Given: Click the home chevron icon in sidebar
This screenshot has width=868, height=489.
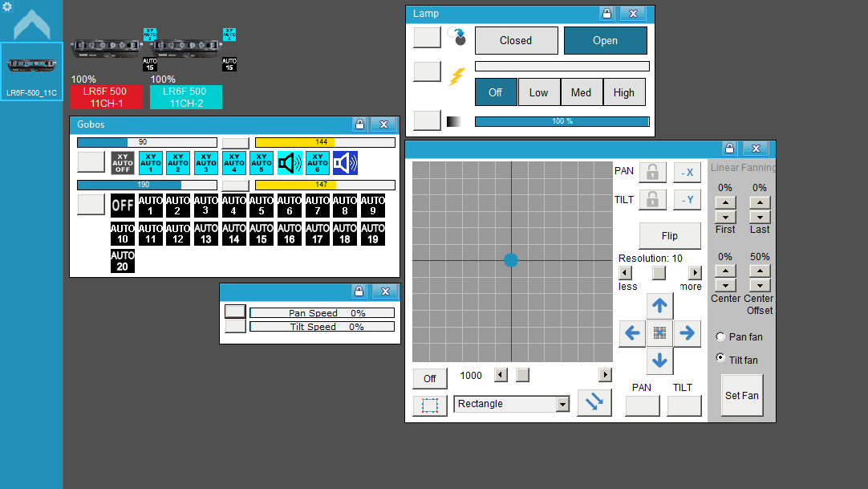Looking at the screenshot, I should (x=31, y=24).
